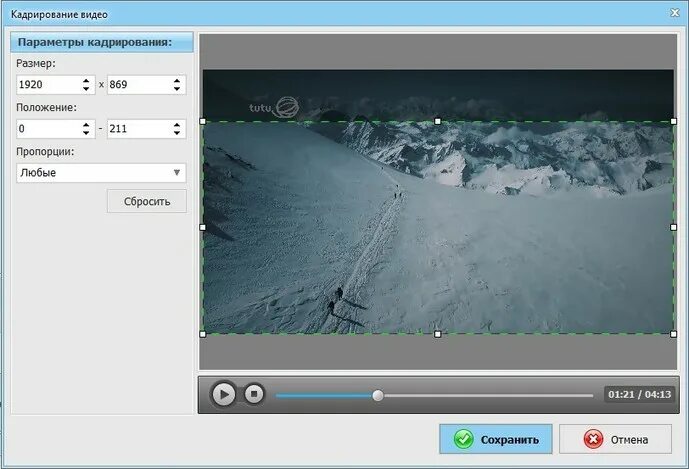Click the top-center crop handle
Viewport: 689px width, 469px height.
(x=437, y=121)
